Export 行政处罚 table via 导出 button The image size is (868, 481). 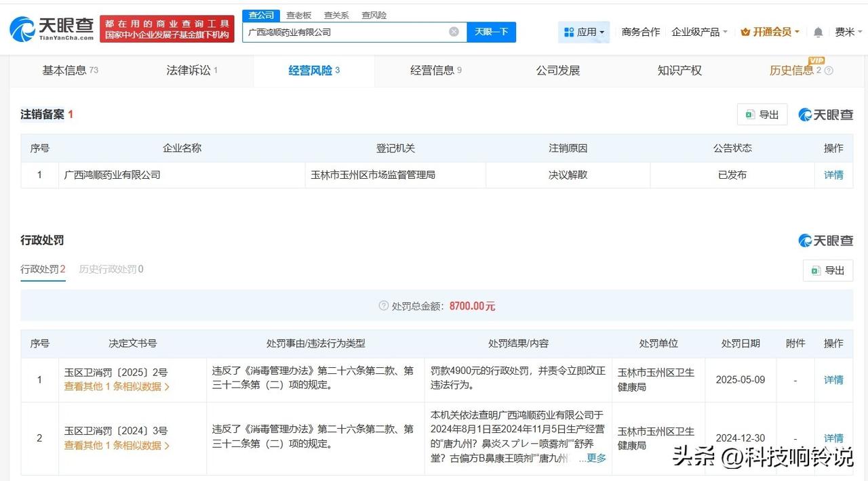[x=828, y=270]
